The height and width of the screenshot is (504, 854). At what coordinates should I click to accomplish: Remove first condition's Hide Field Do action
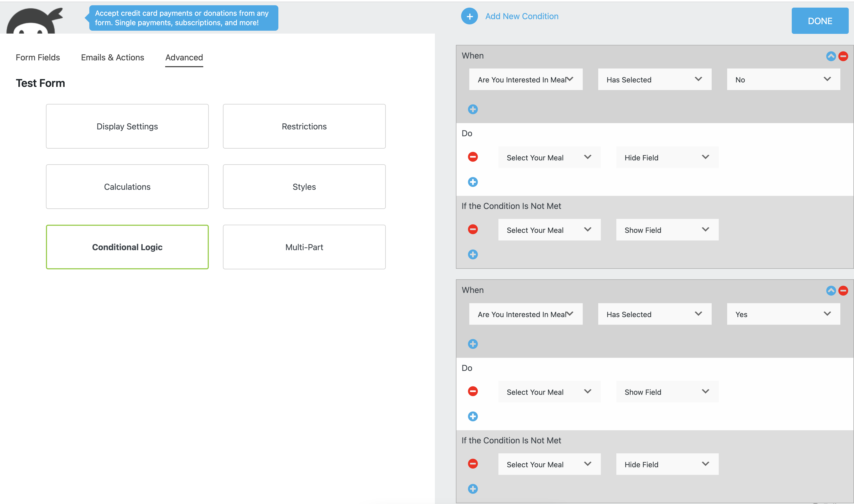pos(472,157)
